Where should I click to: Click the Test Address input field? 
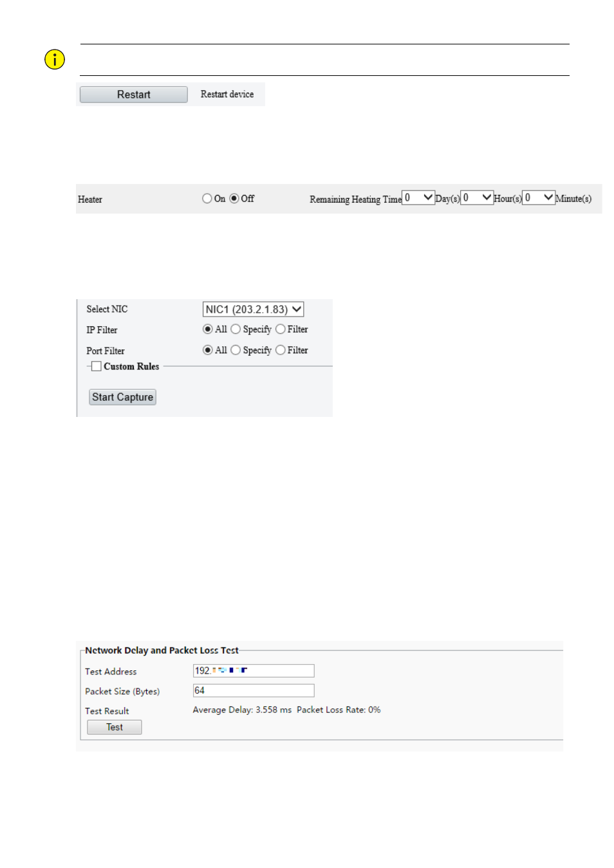(x=254, y=670)
